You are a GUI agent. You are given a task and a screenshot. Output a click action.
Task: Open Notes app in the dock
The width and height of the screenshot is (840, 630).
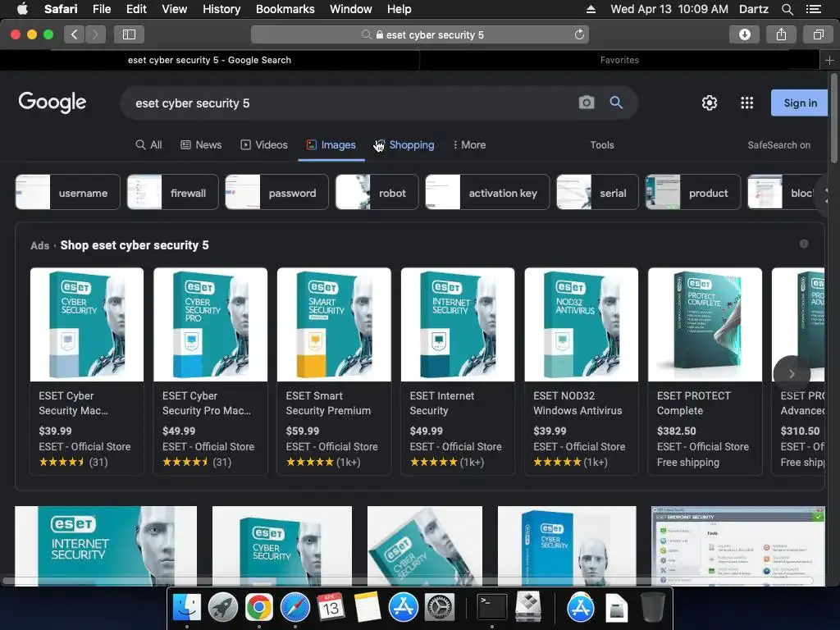click(x=367, y=608)
